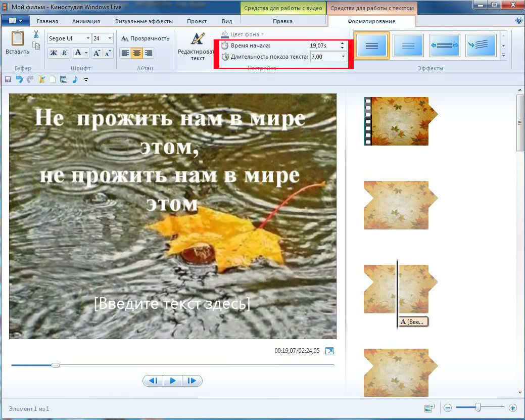Click the Save project floppy icon
525x420 pixels.
point(8,79)
